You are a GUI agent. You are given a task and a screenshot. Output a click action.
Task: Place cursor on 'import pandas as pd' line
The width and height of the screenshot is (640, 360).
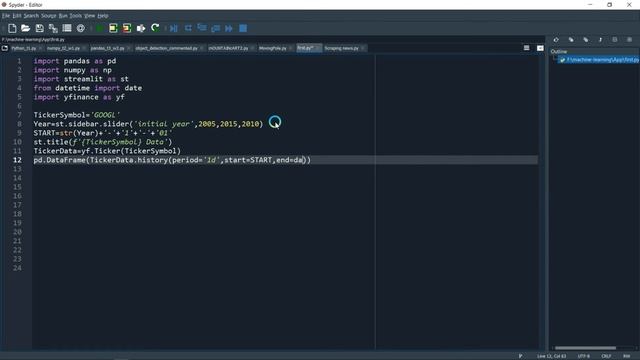click(x=75, y=61)
